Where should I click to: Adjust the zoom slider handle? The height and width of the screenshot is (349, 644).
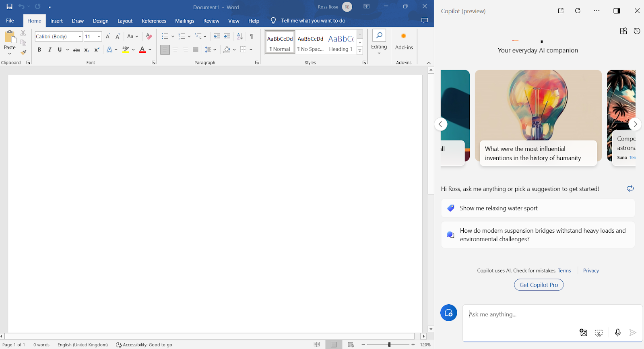[x=389, y=345]
